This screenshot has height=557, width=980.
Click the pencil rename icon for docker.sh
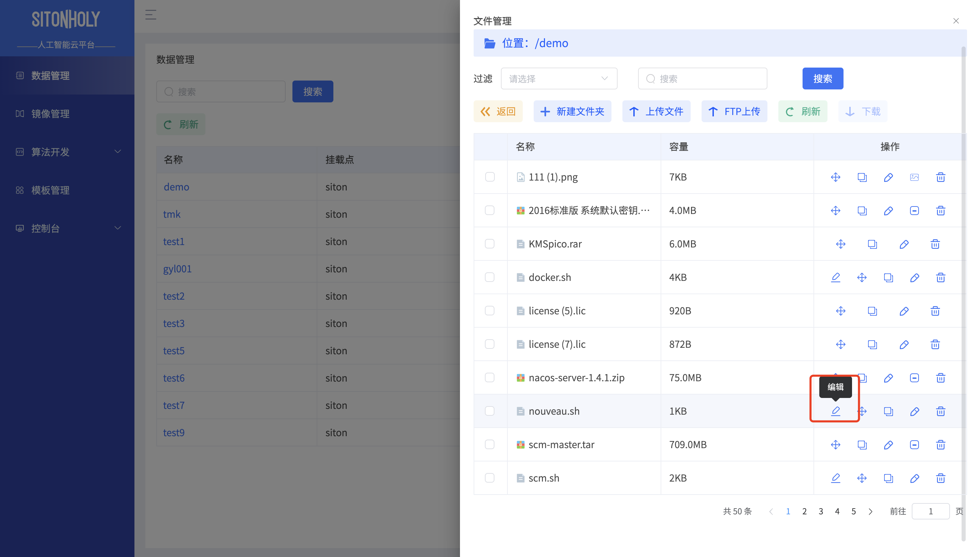914,277
